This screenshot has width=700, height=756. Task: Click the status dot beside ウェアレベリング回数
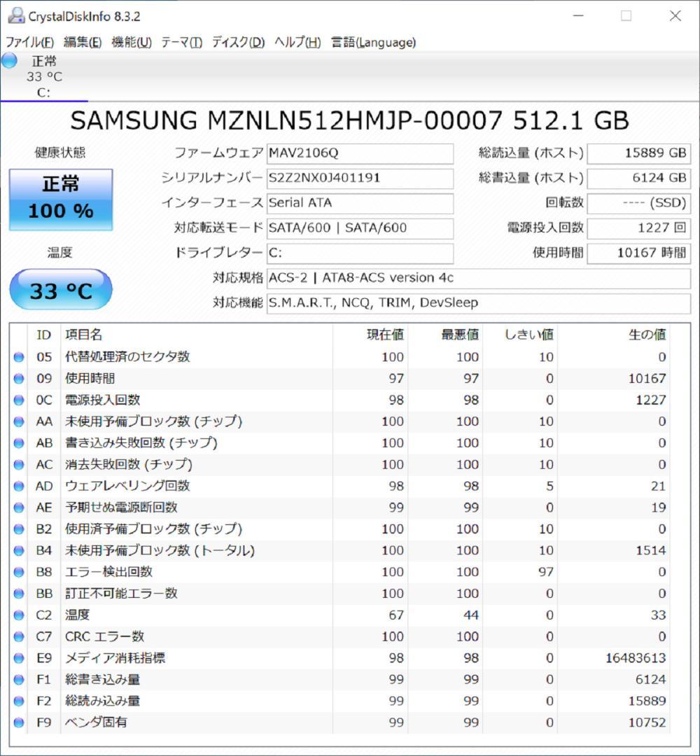coord(20,486)
